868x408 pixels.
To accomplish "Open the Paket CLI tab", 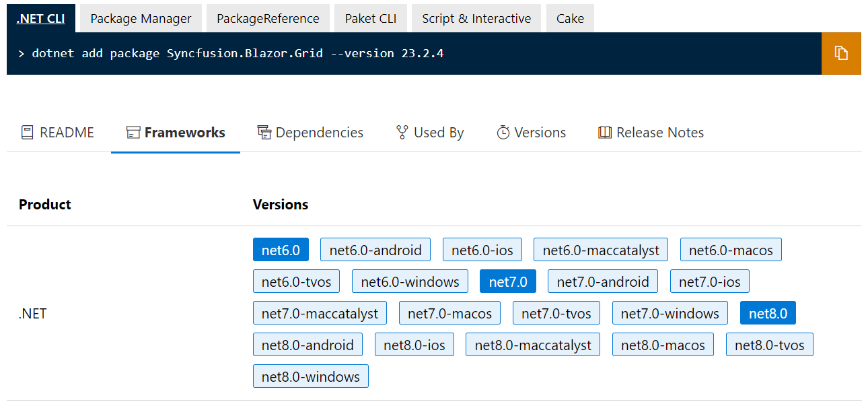I will point(371,18).
